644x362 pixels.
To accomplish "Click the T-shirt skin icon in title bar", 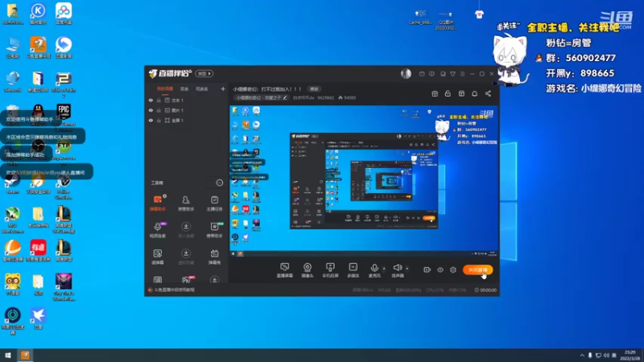I will (x=452, y=74).
